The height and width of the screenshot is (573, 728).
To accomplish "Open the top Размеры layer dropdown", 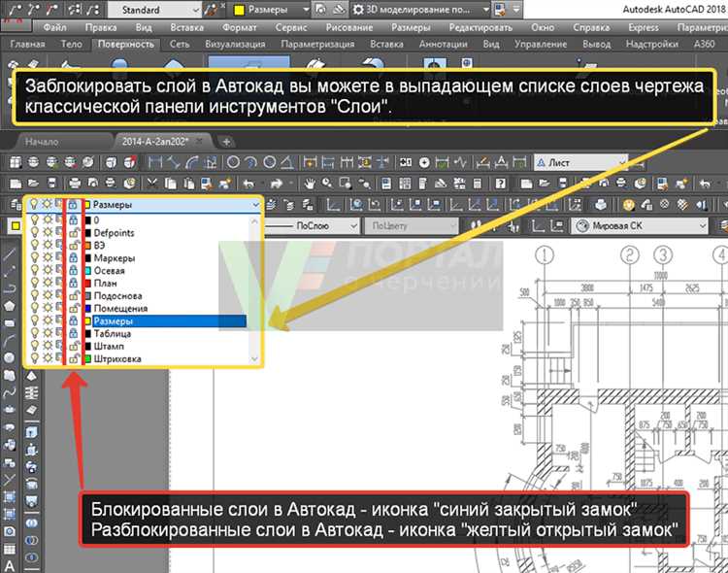I will click(x=306, y=10).
